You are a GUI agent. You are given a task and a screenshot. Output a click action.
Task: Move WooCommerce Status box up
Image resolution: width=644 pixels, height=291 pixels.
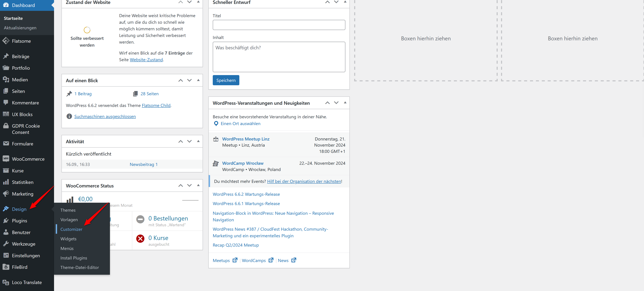tap(181, 185)
